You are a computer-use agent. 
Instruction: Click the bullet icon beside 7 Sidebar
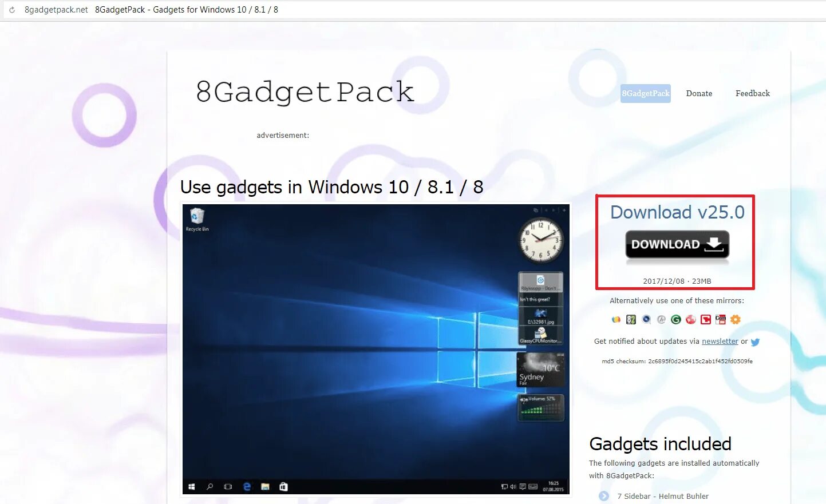604,496
